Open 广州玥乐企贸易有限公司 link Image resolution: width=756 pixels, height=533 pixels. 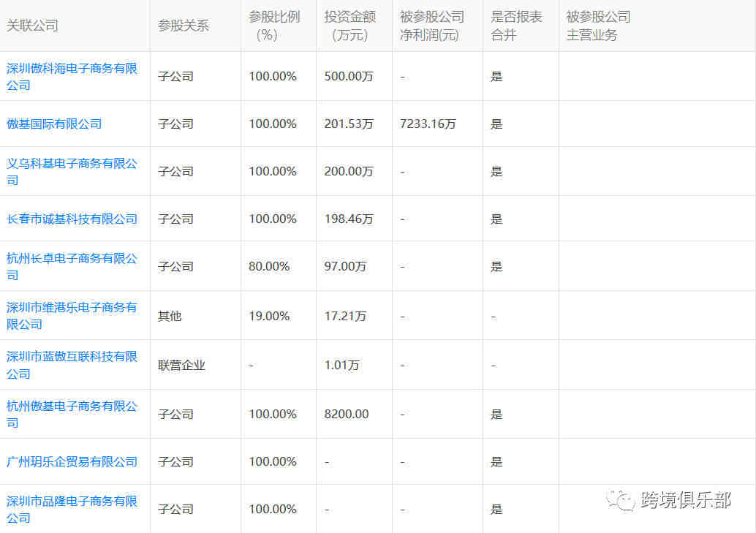tap(72, 461)
